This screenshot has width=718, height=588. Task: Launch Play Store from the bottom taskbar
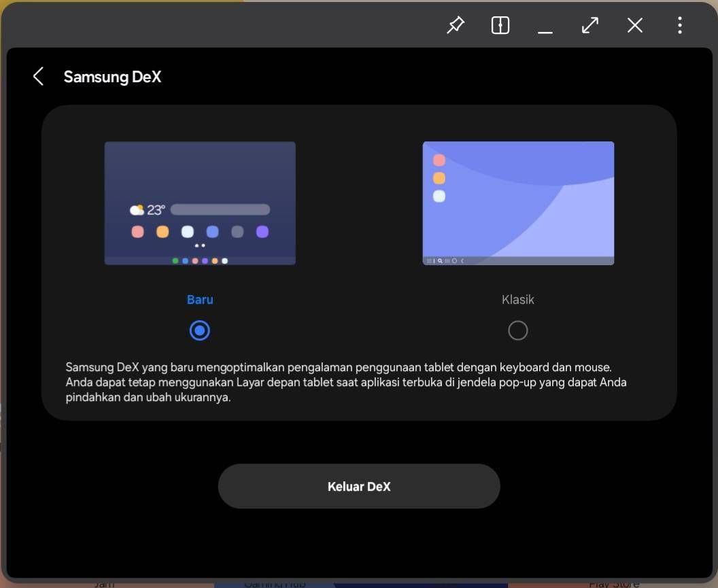tap(613, 583)
